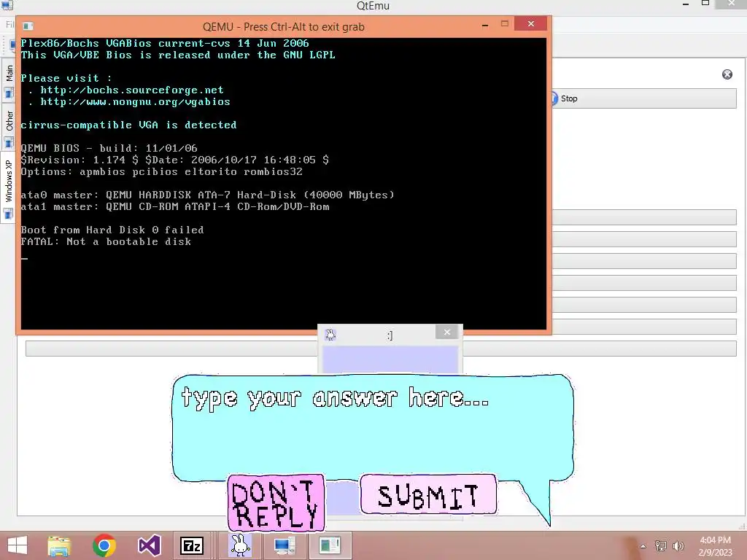Viewport: 747px width, 560px height.
Task: Select the bunny app taskbar icon
Action: point(240,545)
